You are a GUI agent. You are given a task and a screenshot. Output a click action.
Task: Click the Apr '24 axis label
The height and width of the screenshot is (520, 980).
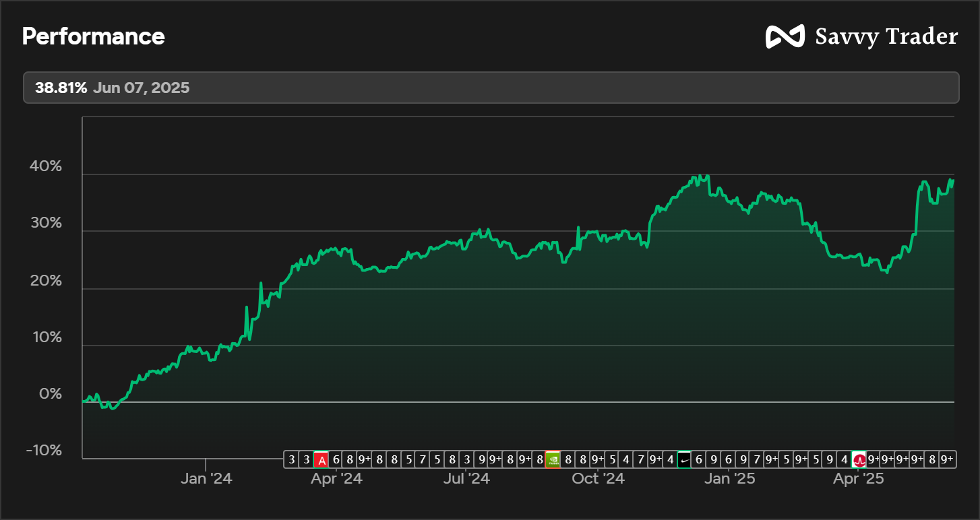[x=336, y=479]
